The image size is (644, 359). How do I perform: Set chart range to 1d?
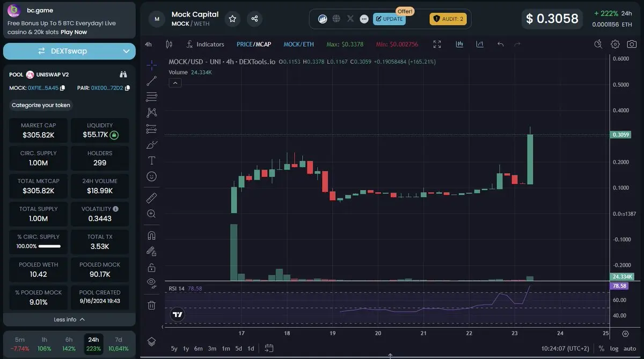click(251, 348)
